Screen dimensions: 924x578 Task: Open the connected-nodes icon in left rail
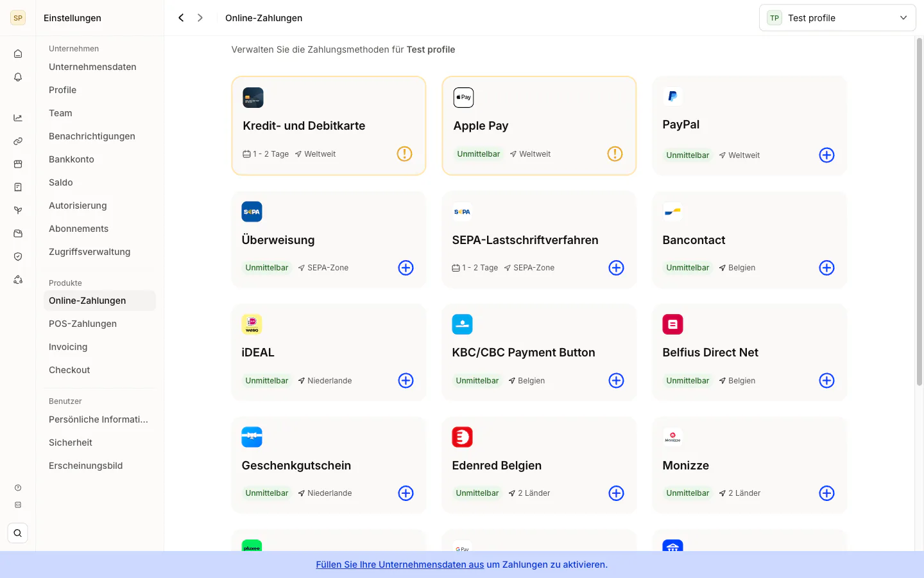coord(18,280)
